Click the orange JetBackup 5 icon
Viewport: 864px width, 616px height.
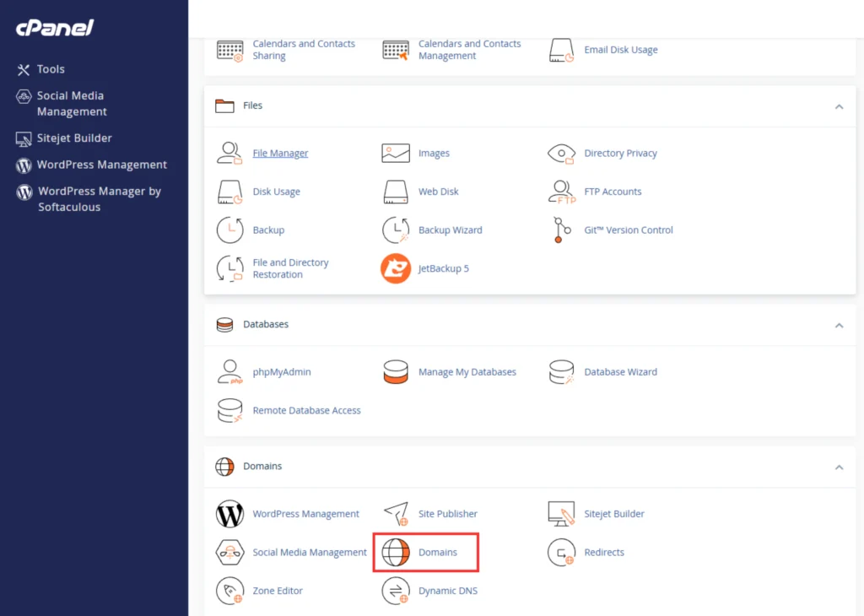click(396, 269)
